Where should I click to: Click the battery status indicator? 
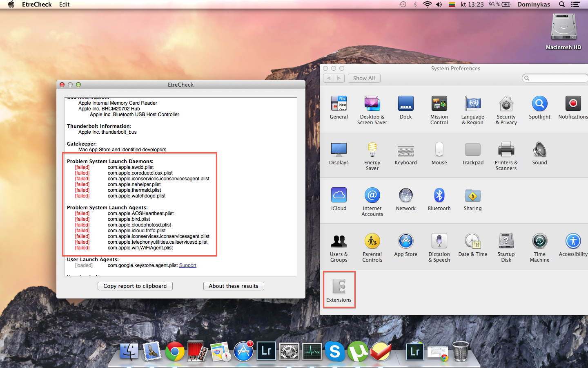click(x=500, y=4)
